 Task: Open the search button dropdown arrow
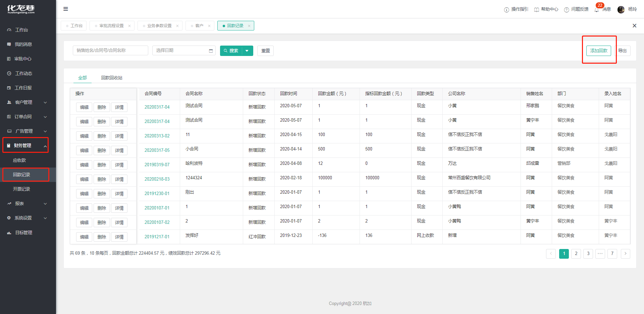[x=247, y=51]
